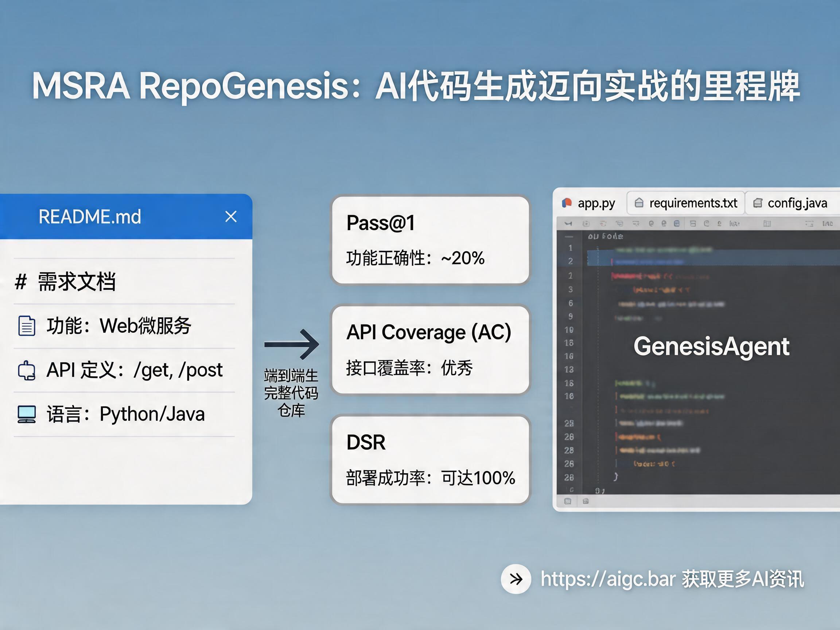Viewport: 840px width, 630px height.
Task: Open the https://aigc.bar link
Action: coord(608,579)
